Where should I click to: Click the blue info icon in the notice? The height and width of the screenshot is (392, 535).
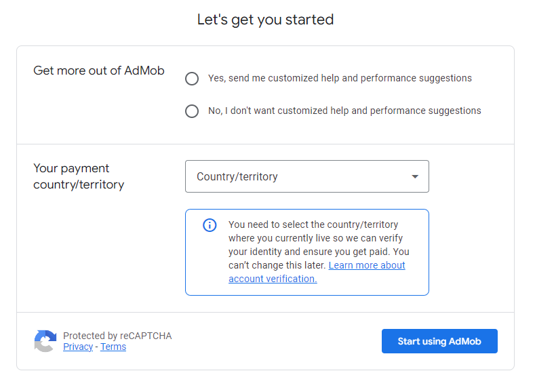(x=210, y=225)
